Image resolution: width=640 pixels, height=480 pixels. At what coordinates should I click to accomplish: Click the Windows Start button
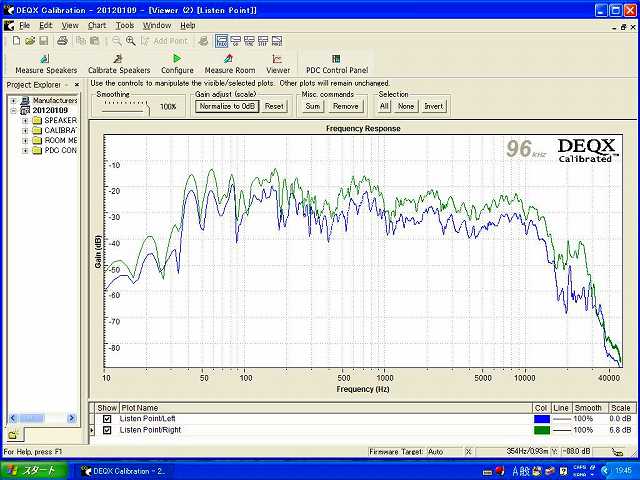tap(33, 471)
